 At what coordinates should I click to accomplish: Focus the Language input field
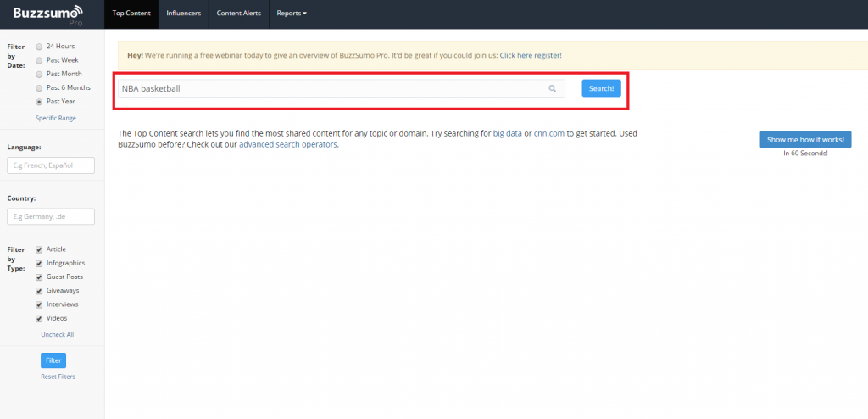click(51, 165)
